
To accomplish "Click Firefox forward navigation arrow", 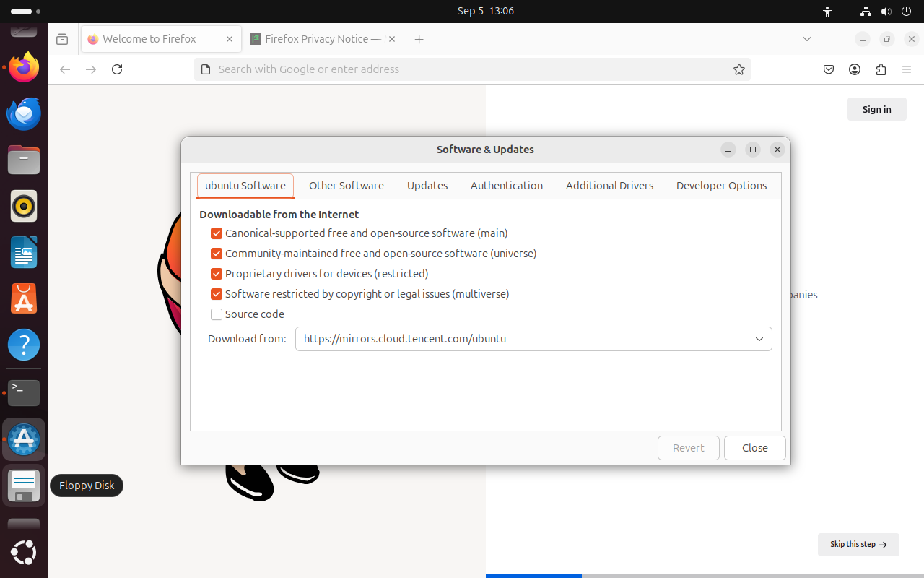I will (91, 69).
